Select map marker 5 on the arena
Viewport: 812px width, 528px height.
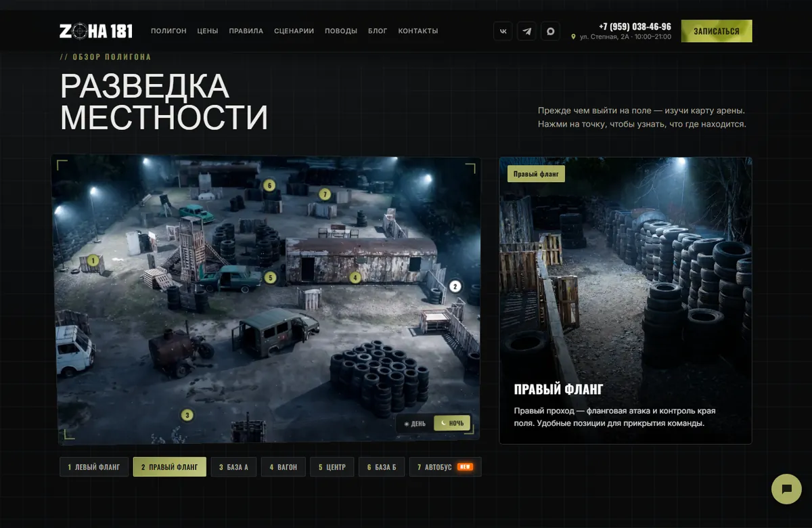tap(271, 277)
